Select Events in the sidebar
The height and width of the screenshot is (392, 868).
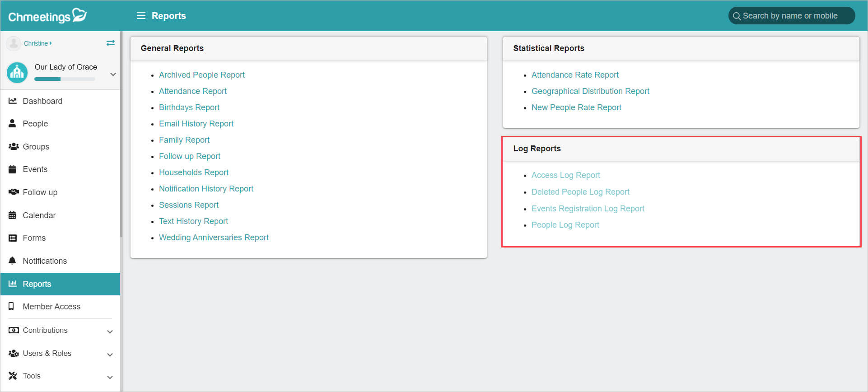tap(61, 169)
